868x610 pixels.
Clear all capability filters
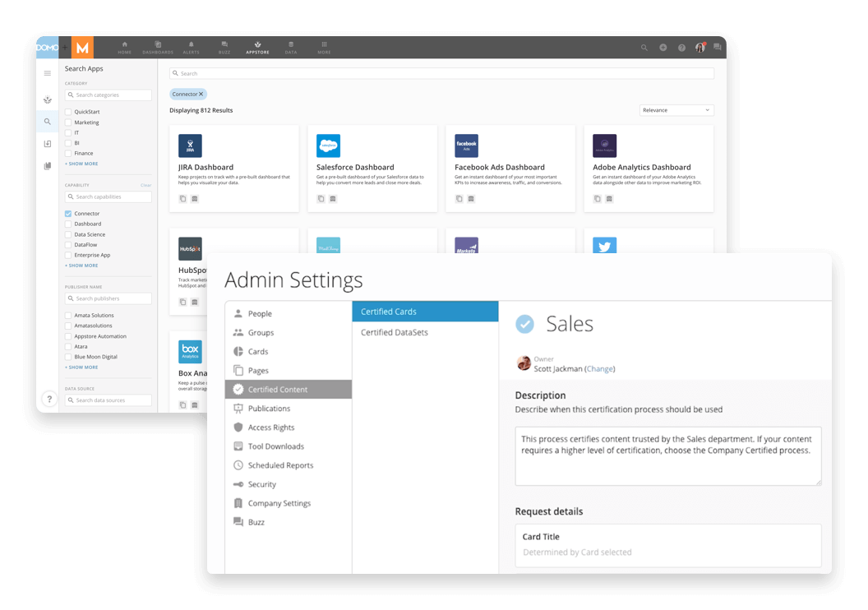[145, 185]
